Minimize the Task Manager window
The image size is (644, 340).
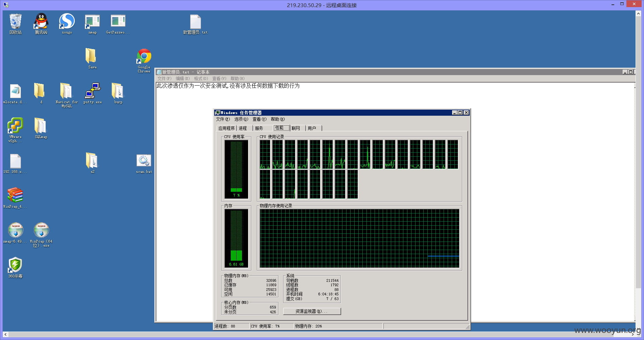pyautogui.click(x=454, y=113)
